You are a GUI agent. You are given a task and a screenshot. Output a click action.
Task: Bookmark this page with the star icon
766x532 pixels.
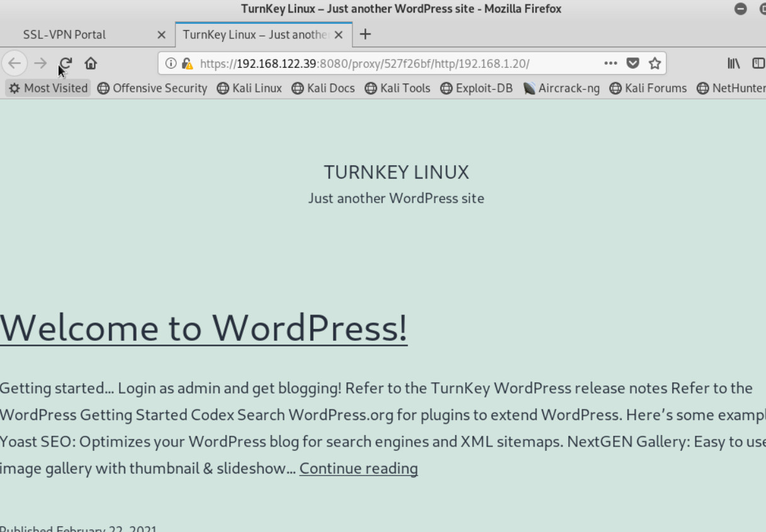click(x=655, y=63)
